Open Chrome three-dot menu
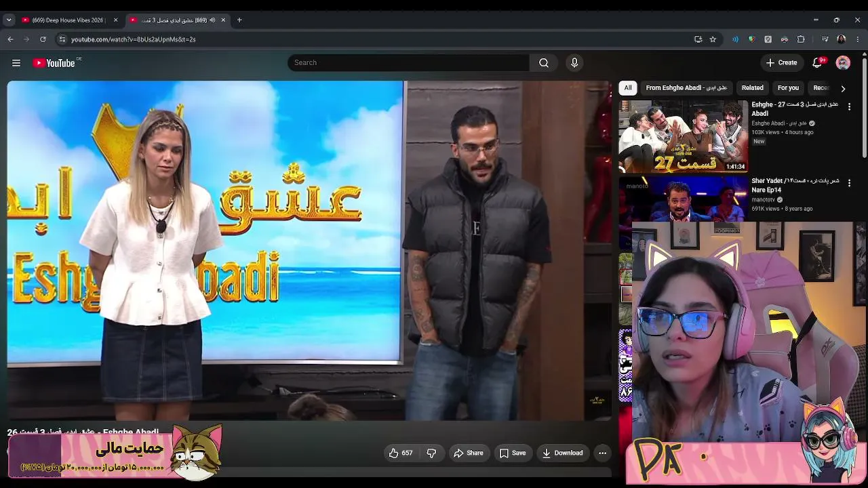This screenshot has height=488, width=868. coord(858,39)
